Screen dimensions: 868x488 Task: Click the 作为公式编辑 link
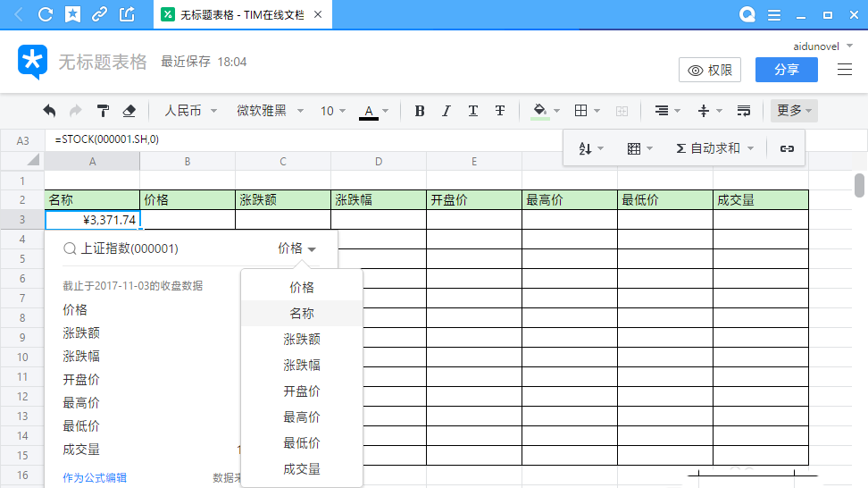(x=95, y=477)
